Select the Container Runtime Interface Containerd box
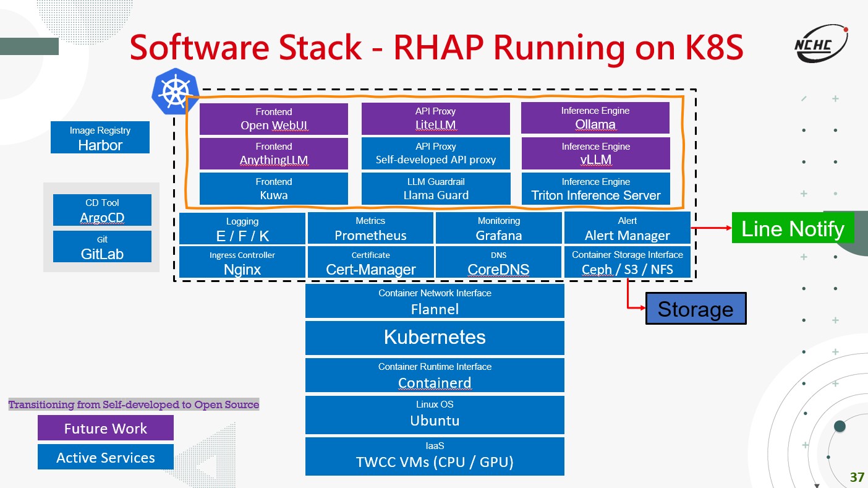Screen dimensions: 868x488 (435, 375)
